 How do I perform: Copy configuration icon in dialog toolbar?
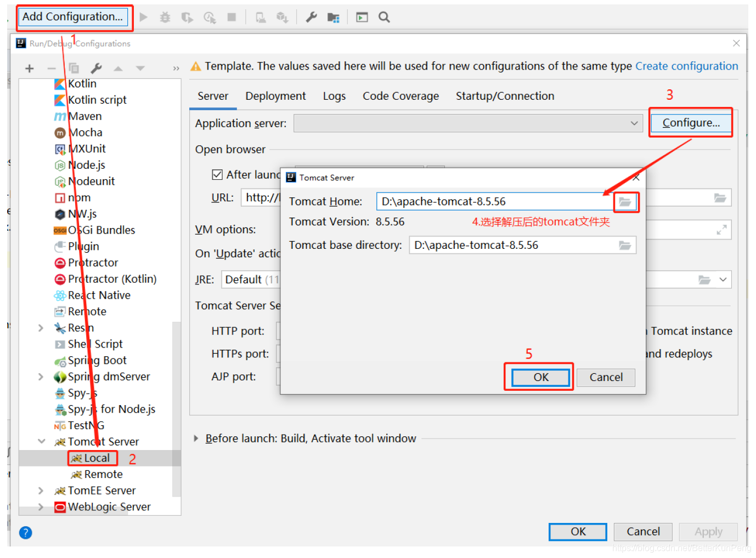(x=74, y=69)
